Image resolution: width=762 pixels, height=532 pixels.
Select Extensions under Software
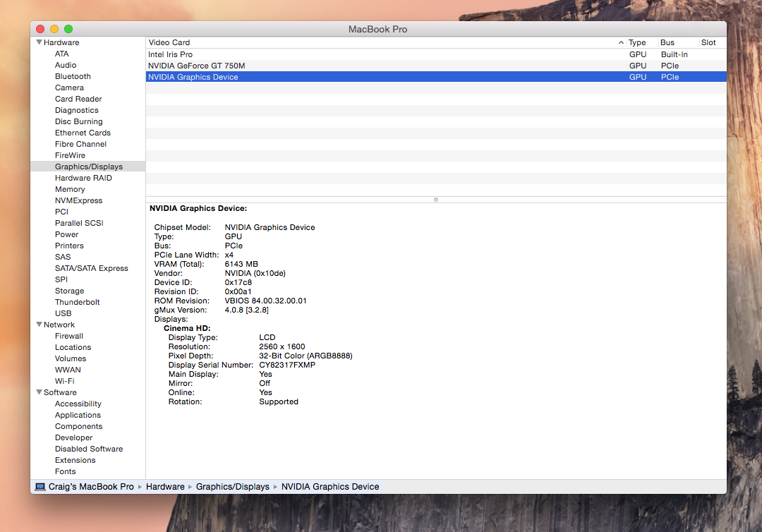tap(75, 460)
